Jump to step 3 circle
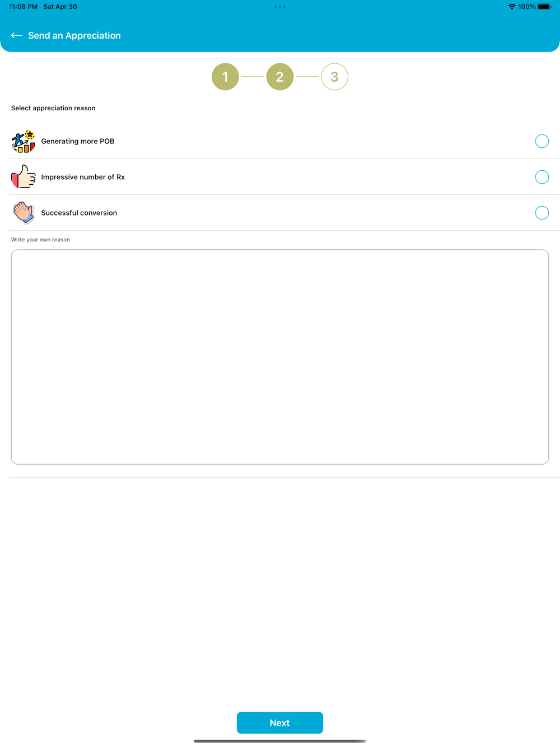This screenshot has width=560, height=747. click(334, 77)
